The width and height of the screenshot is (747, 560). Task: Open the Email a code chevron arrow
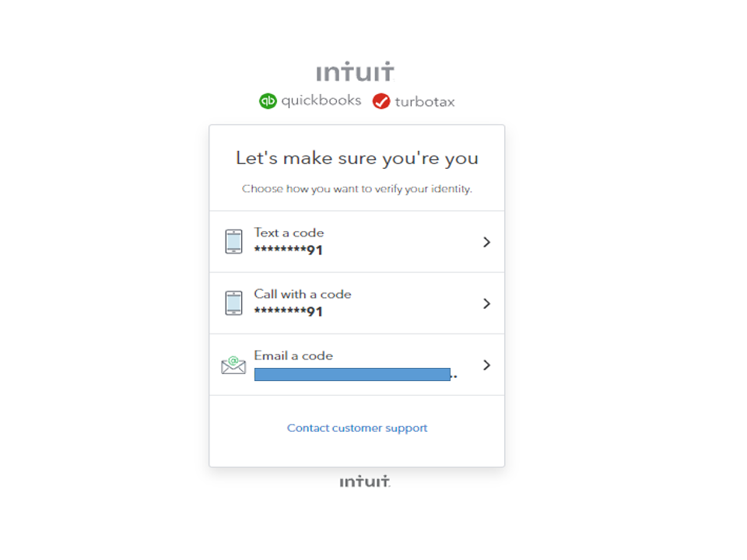[x=486, y=365]
